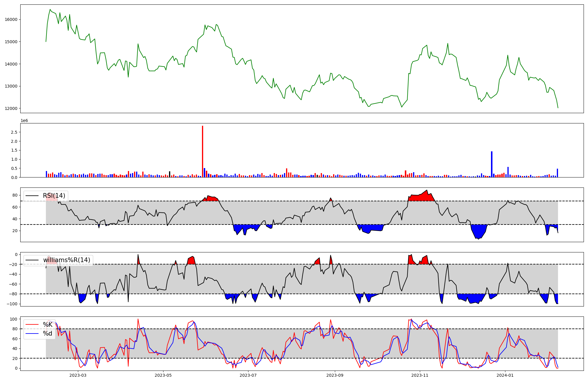This screenshot has width=588, height=382.
Task: Click the last blue volume bar at right
Action: (557, 173)
